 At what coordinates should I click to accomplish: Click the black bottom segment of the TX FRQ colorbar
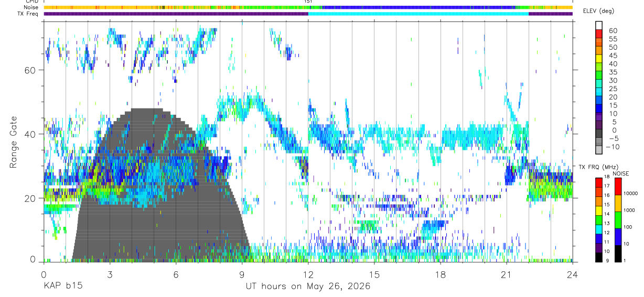pyautogui.click(x=599, y=257)
